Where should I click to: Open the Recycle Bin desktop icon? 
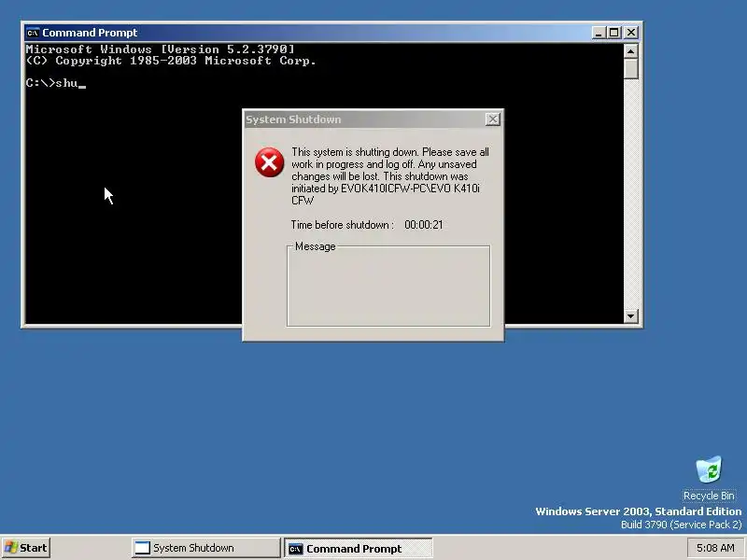(709, 478)
